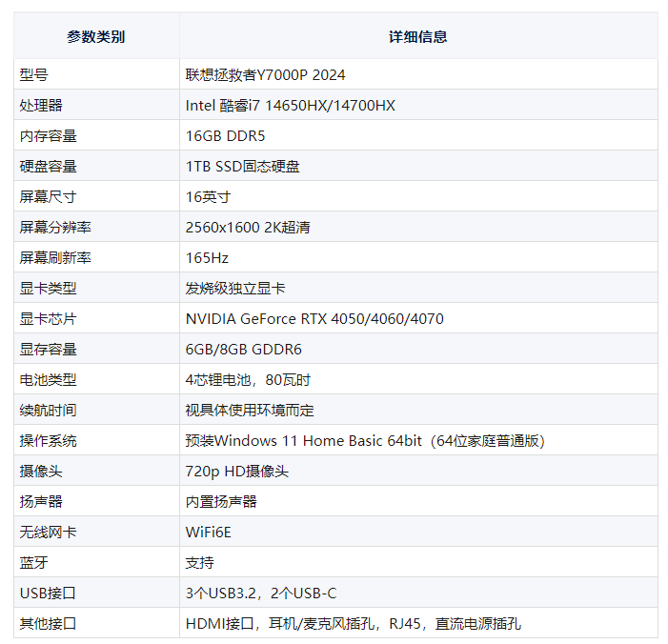
Task: Select the text 联想拯救者Y7000P 2024
Action: pyautogui.click(x=265, y=75)
